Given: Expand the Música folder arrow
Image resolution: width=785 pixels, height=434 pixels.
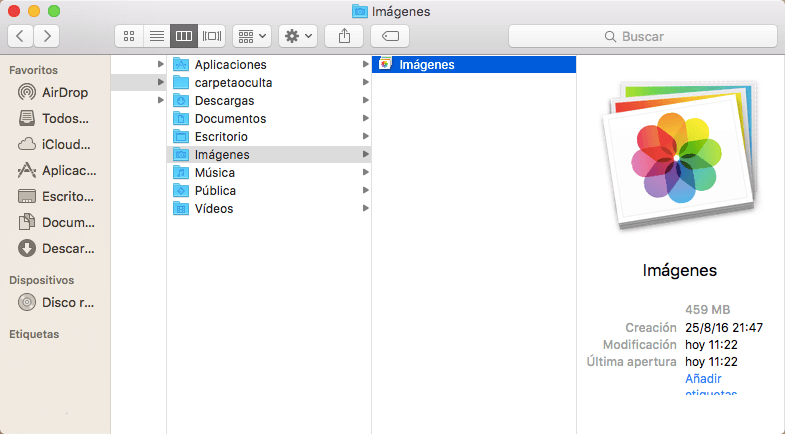Looking at the screenshot, I should 365,172.
